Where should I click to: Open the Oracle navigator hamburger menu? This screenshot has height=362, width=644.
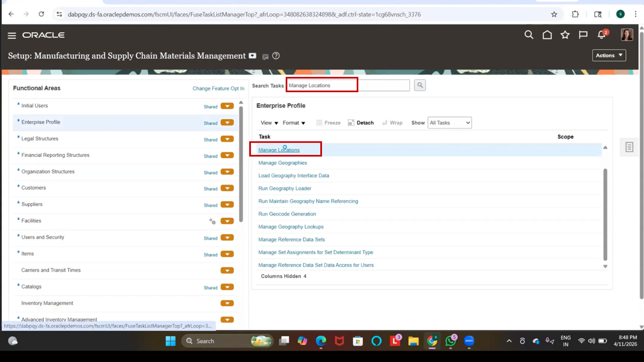pos(12,35)
